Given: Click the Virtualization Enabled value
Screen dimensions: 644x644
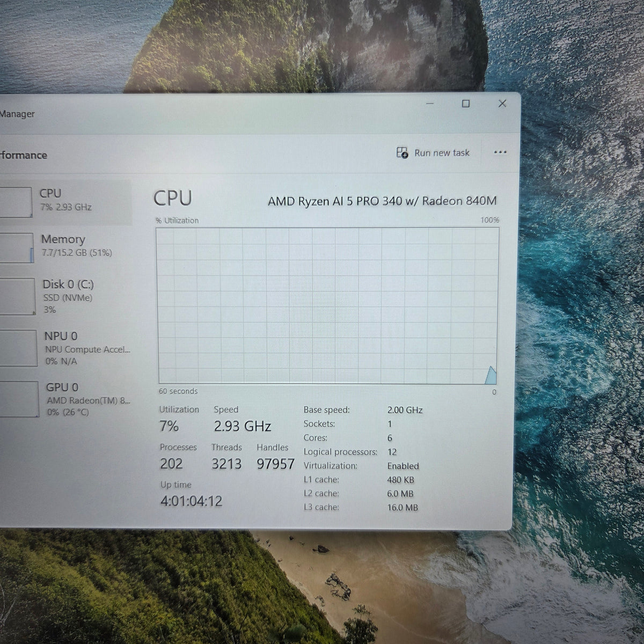Looking at the screenshot, I should click(403, 466).
